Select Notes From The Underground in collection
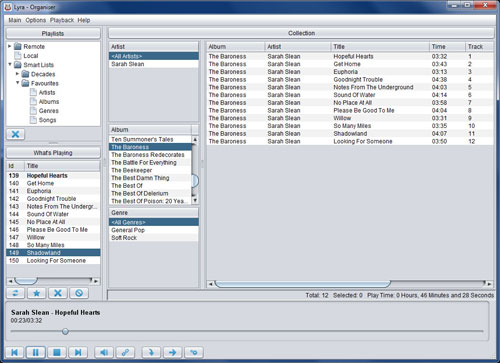The height and width of the screenshot is (363, 500). pyautogui.click(x=350, y=87)
